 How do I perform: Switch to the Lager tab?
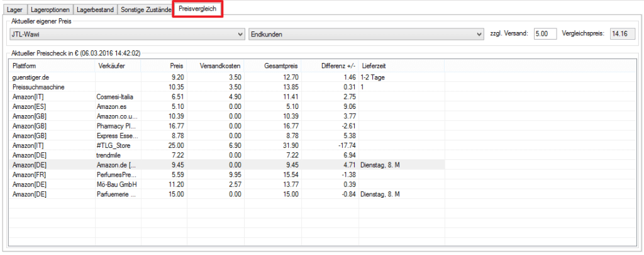(x=16, y=10)
